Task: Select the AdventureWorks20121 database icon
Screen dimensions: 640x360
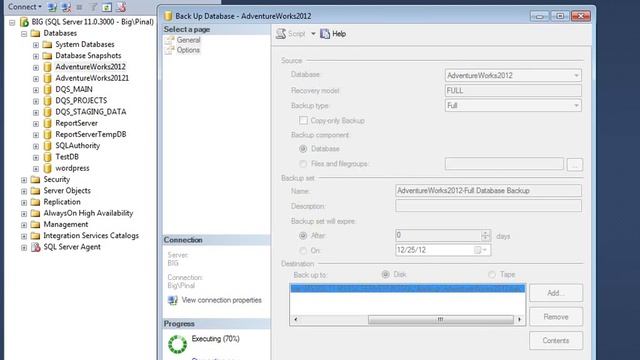Action: tap(47, 78)
